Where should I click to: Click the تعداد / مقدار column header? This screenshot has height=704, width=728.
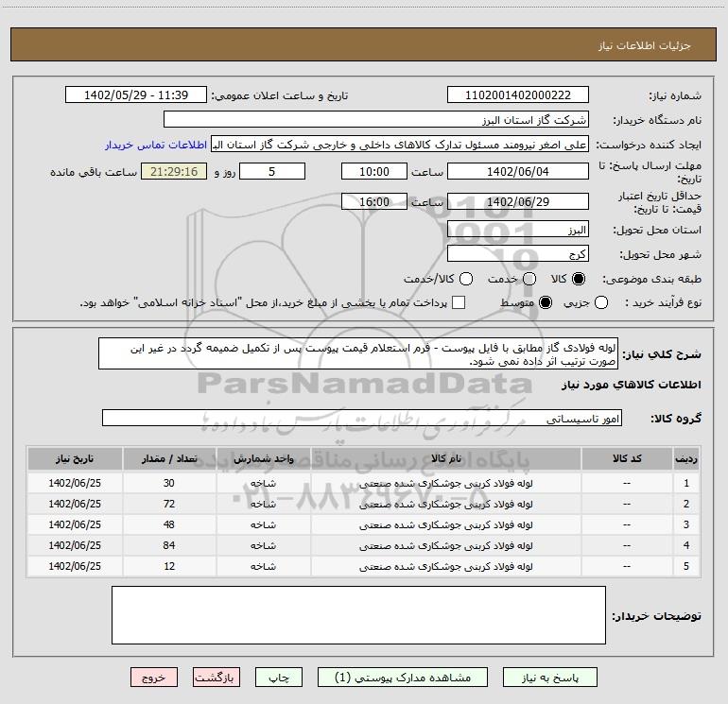click(x=169, y=458)
